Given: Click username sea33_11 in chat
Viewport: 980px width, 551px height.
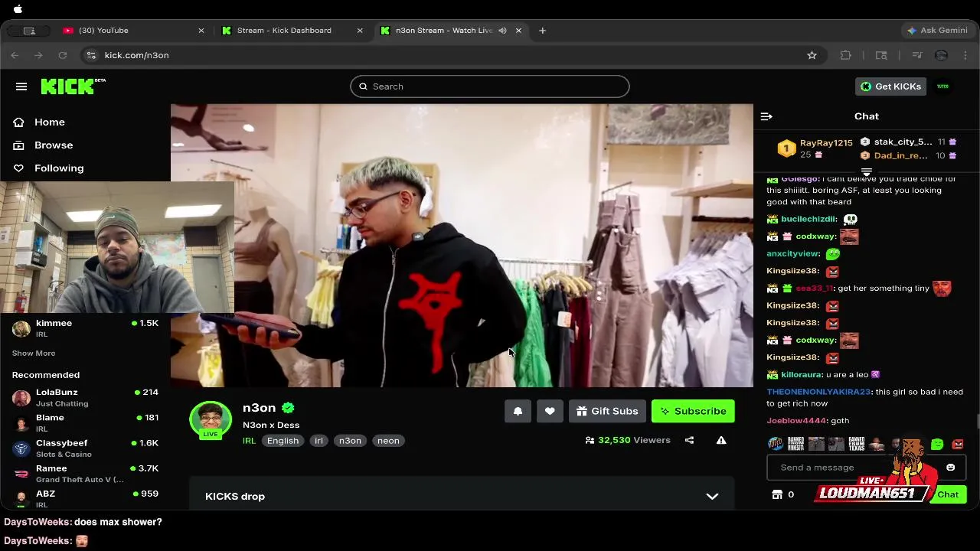Looking at the screenshot, I should (814, 289).
